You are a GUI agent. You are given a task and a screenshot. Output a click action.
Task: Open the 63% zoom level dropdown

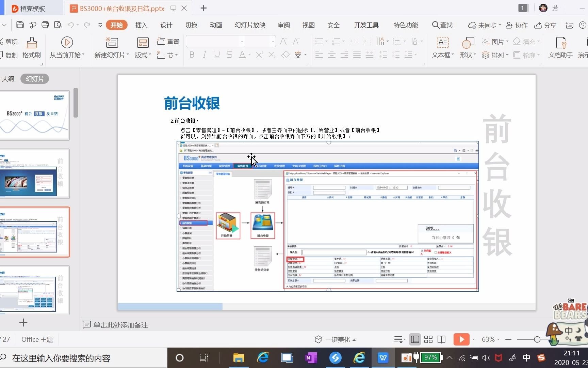(x=491, y=339)
